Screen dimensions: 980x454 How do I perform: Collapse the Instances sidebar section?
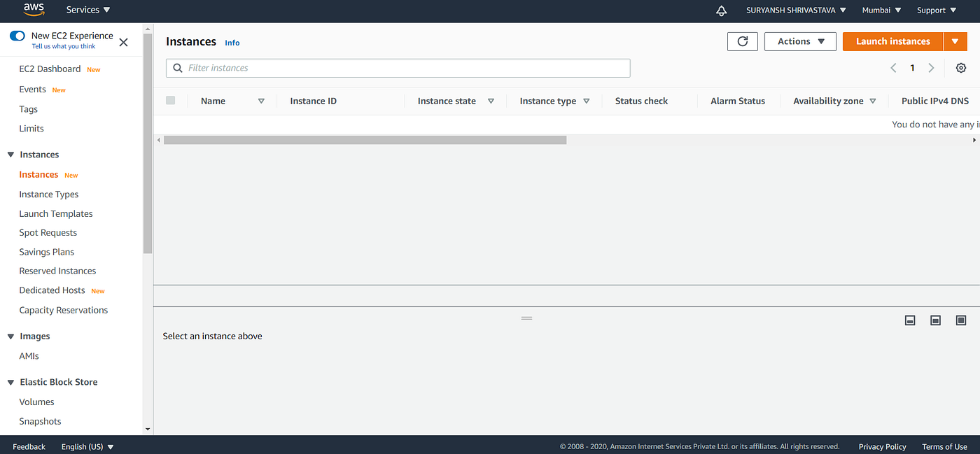11,155
